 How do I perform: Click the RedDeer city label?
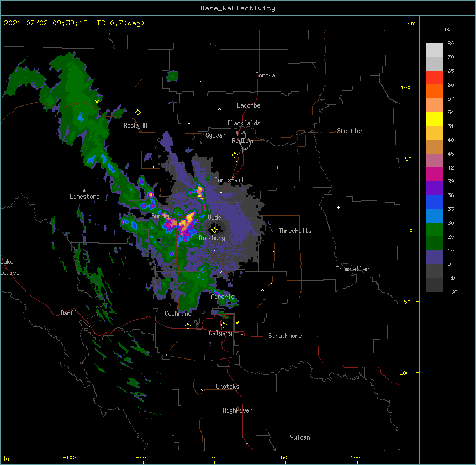coord(243,141)
